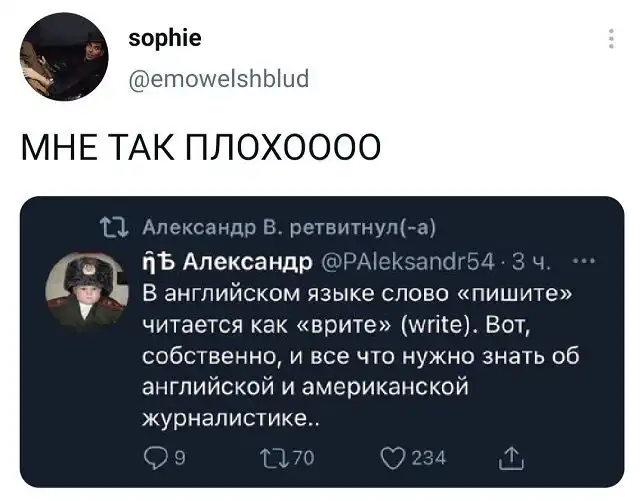Click the sophie display name
Image resolution: width=640 pixels, height=501 pixels.
[x=165, y=38]
